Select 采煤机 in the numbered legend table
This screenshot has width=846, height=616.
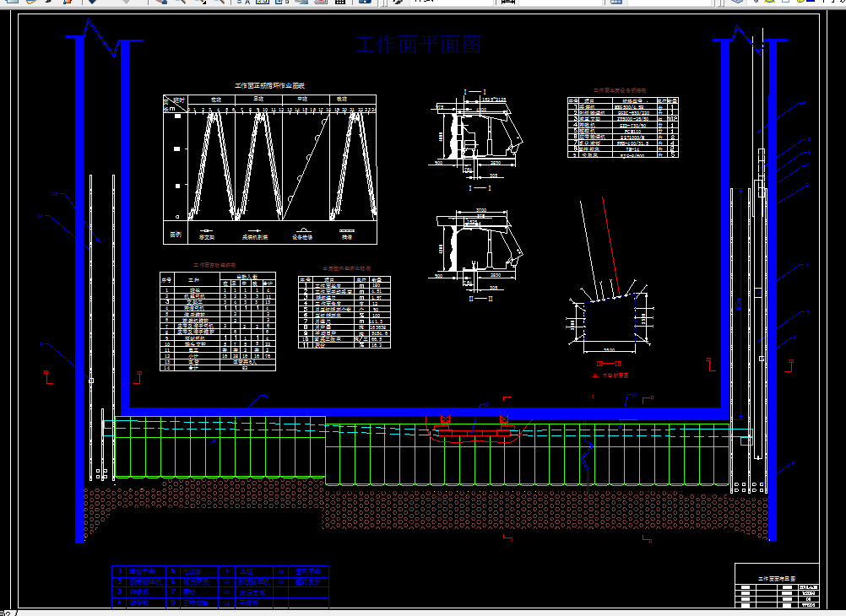[249, 603]
